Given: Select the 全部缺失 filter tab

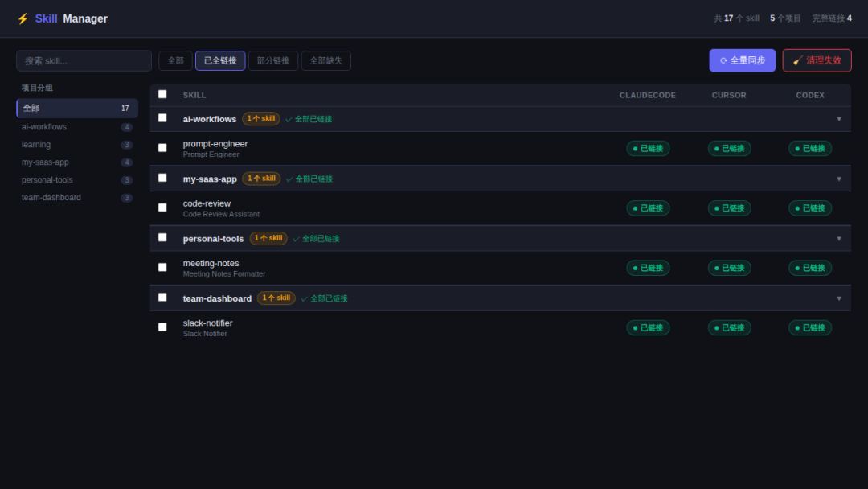Looking at the screenshot, I should tap(325, 61).
